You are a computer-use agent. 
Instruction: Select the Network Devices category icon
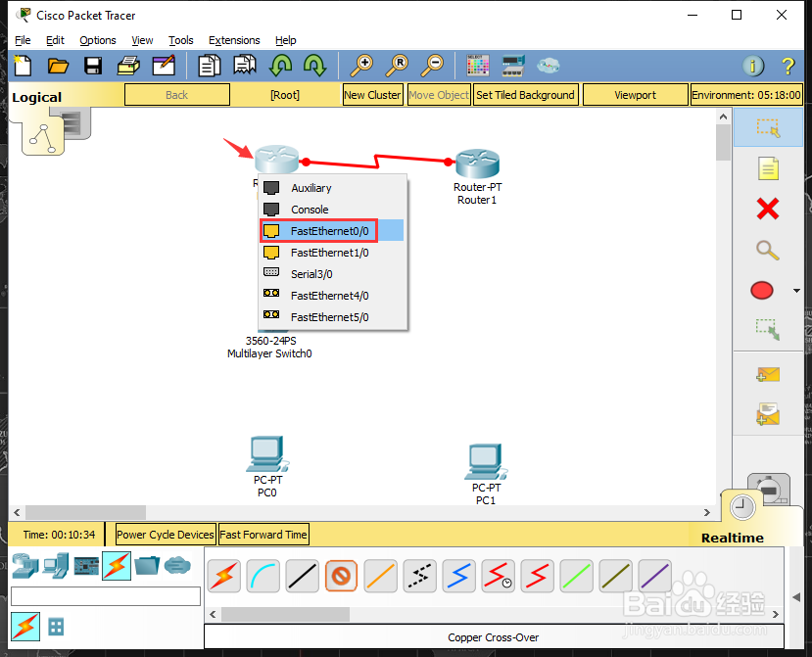tap(24, 565)
